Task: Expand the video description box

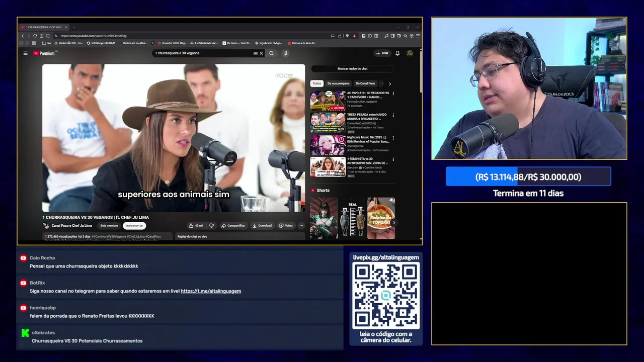Action: (108, 237)
